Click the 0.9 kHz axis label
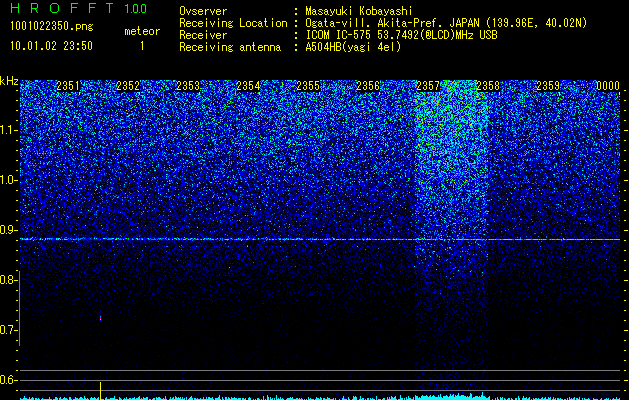 pyautogui.click(x=8, y=230)
